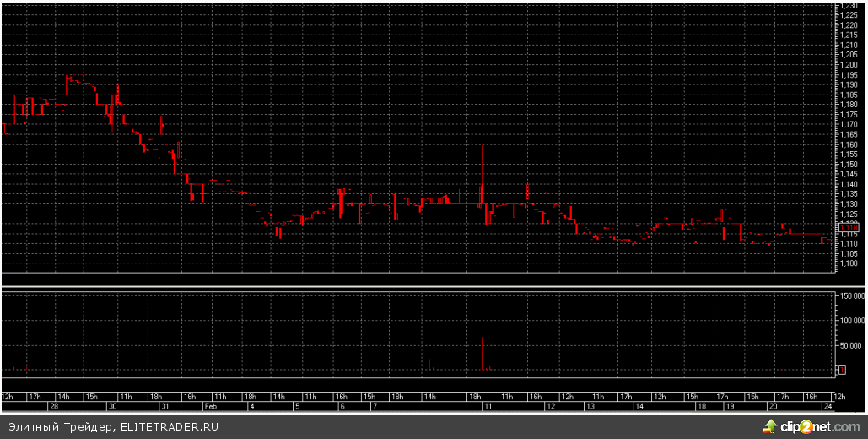Click the current volume marker box
868x439 pixels.
click(x=844, y=370)
